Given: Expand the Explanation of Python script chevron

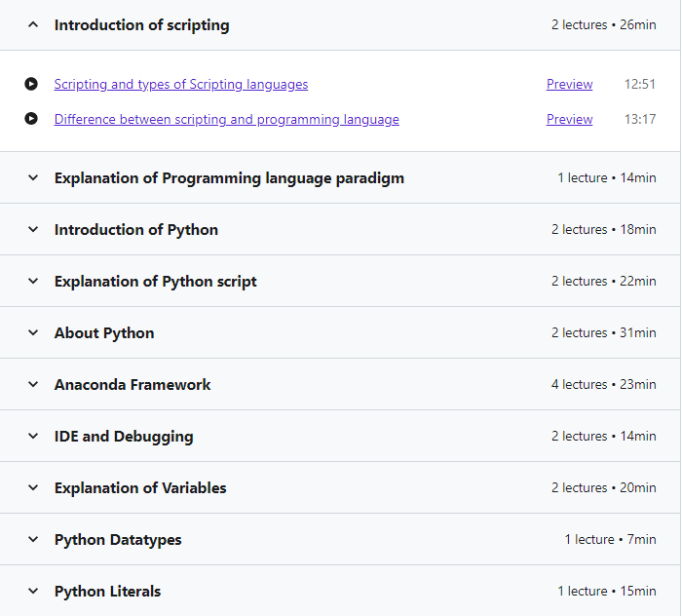Looking at the screenshot, I should tap(33, 282).
